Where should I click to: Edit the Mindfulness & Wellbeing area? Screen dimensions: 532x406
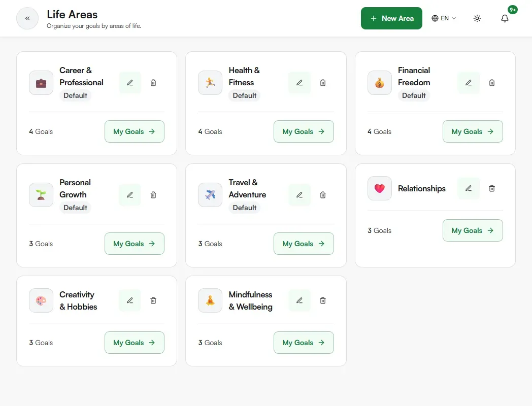click(300, 300)
